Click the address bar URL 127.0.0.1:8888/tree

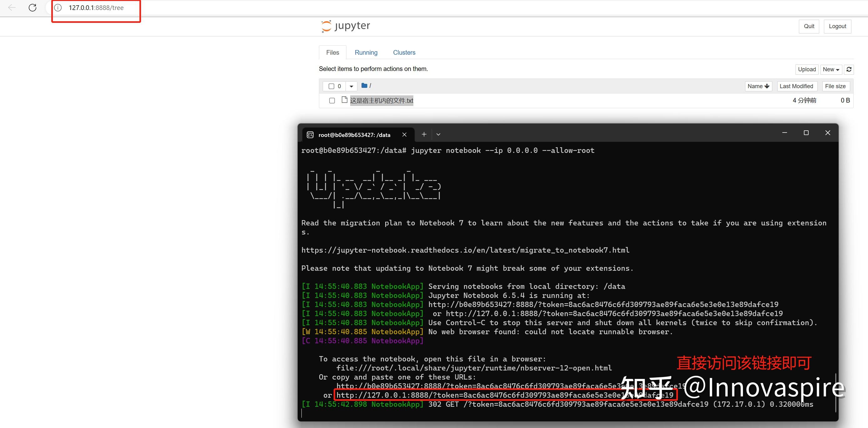(96, 8)
